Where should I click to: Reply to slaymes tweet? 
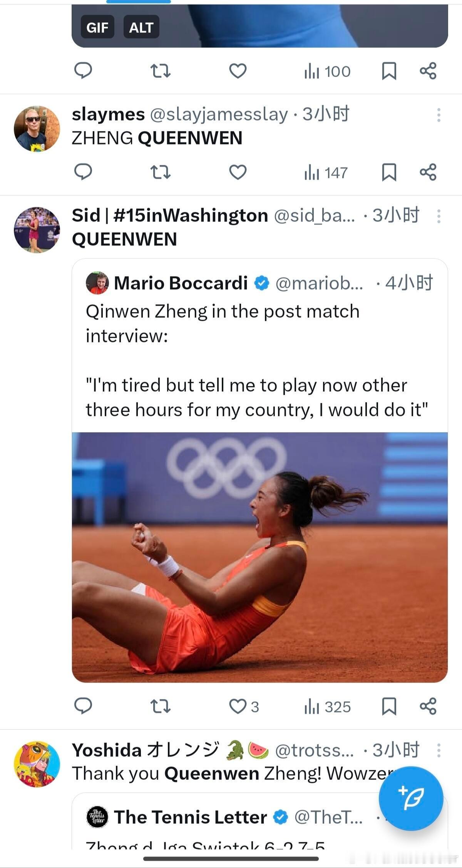(83, 172)
